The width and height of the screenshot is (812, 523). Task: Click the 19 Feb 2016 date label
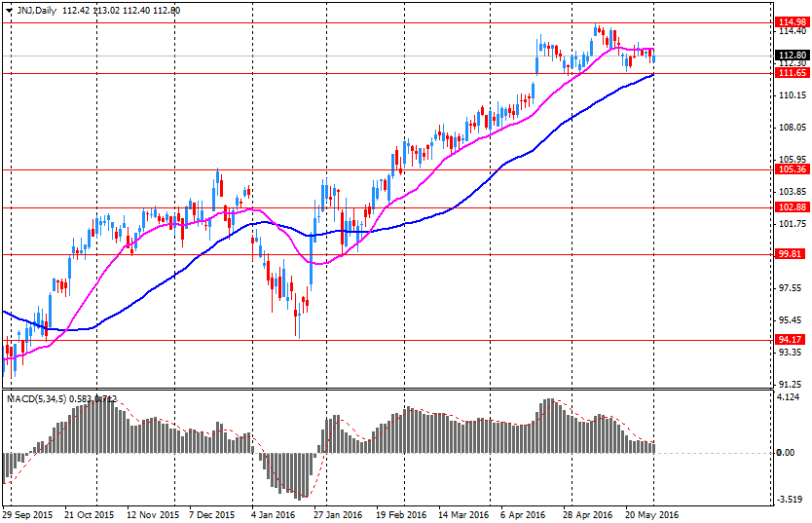(x=401, y=515)
